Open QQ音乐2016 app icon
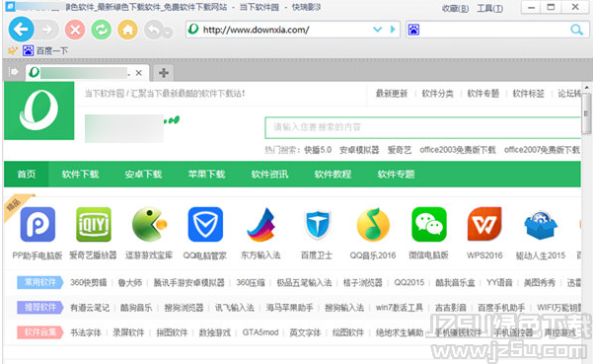 coord(373,225)
